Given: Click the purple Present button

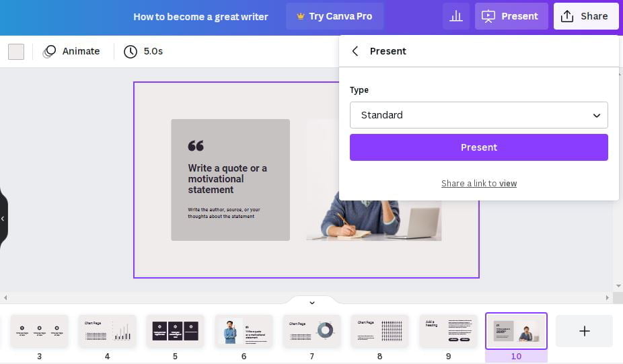Looking at the screenshot, I should pos(479,147).
